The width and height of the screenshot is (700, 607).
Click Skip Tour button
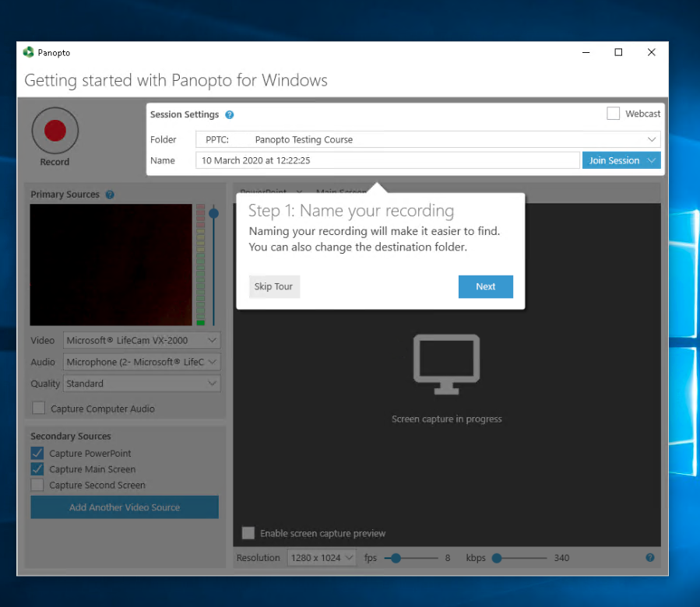[273, 286]
